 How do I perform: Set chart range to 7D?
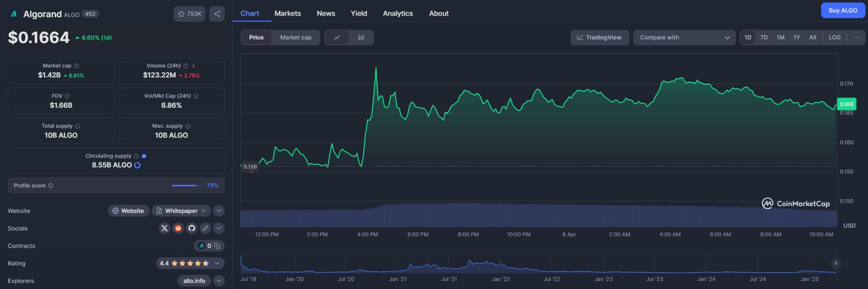tap(764, 37)
